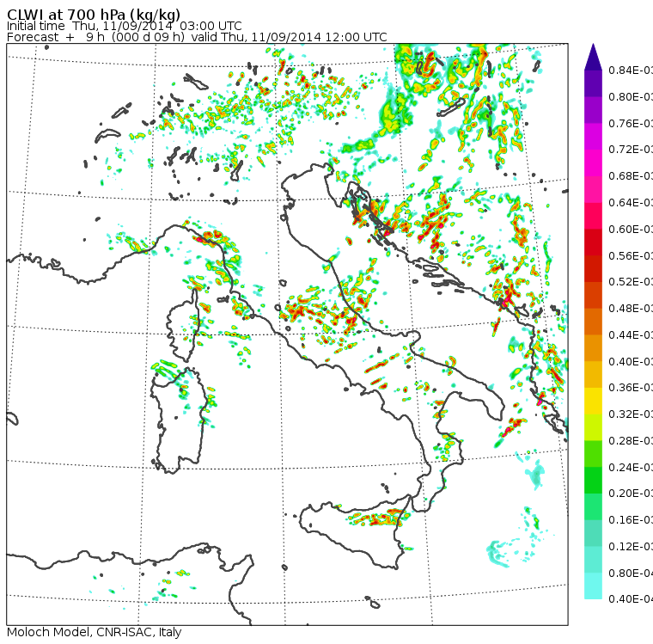The height and width of the screenshot is (644, 653).
Task: Select the Initial time 03:00 UTC line
Action: coord(124,26)
